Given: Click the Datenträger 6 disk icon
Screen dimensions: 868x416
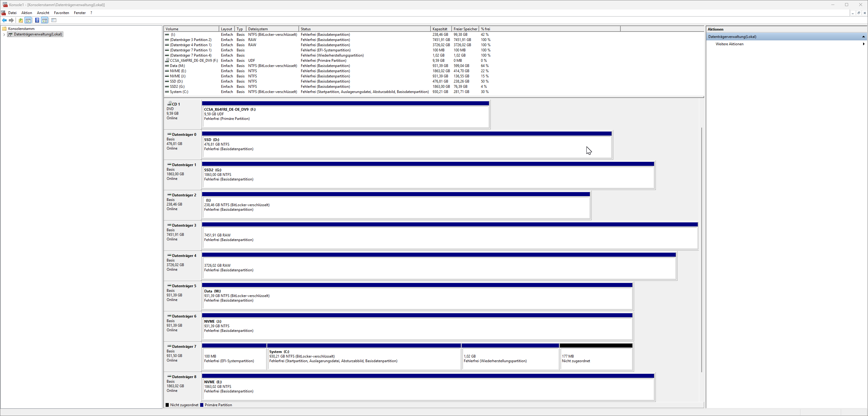Looking at the screenshot, I should [169, 316].
